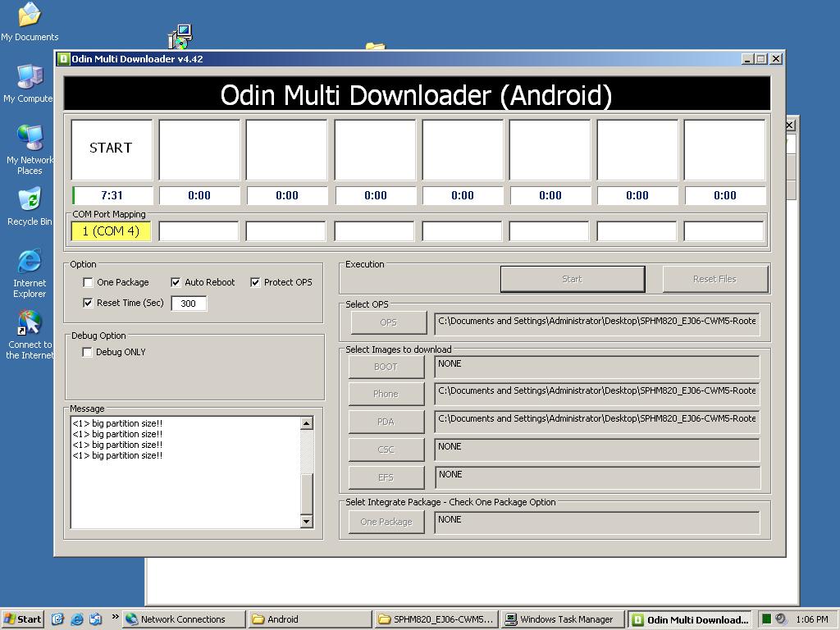Screen dimensions: 840x630
Task: Select the setup installer icon on the desktop
Action: 180,36
